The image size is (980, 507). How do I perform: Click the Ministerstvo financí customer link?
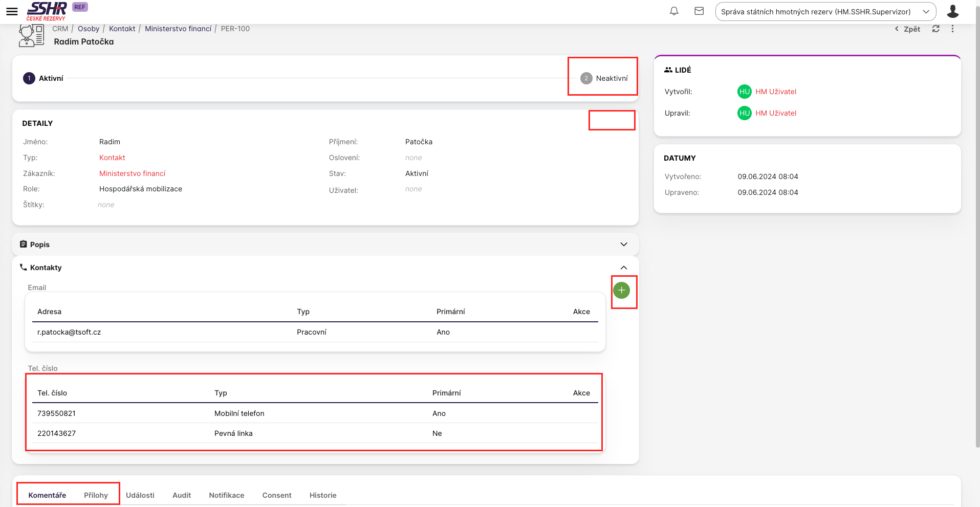132,173
